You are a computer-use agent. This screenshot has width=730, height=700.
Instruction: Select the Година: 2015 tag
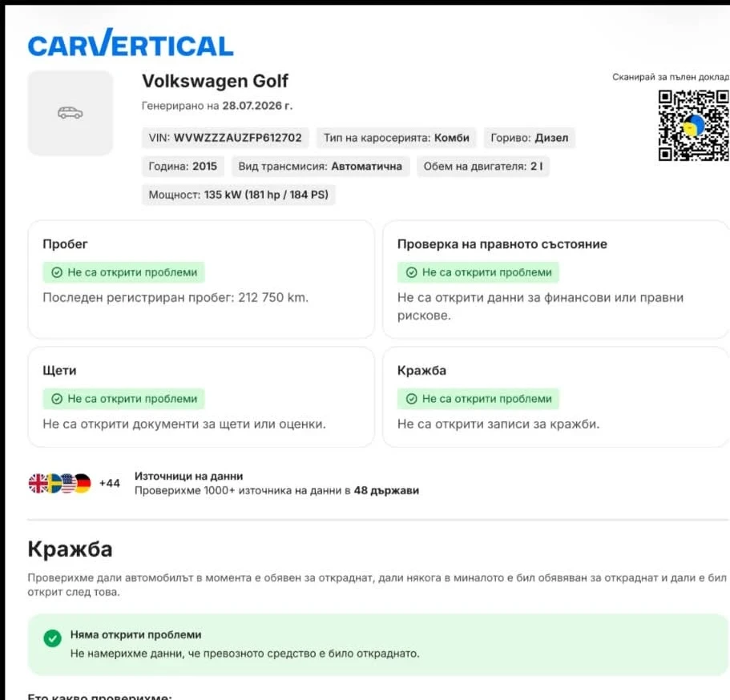(183, 166)
